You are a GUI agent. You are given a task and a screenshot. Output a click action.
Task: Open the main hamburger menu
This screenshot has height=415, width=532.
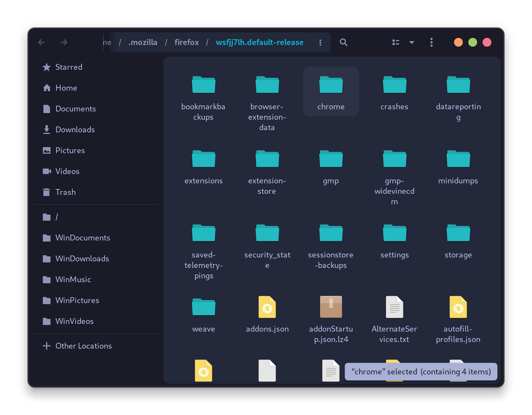pos(431,42)
